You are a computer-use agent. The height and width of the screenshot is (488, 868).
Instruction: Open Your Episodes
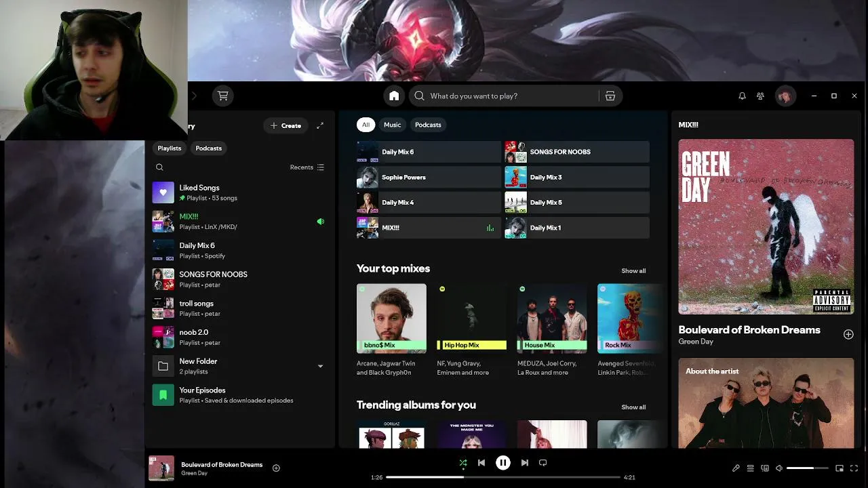point(239,395)
